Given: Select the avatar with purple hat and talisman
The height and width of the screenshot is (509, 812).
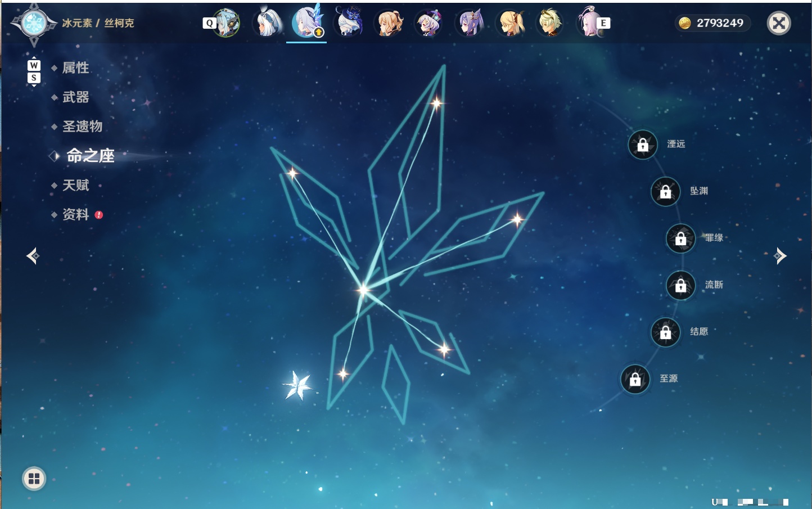Looking at the screenshot, I should (430, 23).
